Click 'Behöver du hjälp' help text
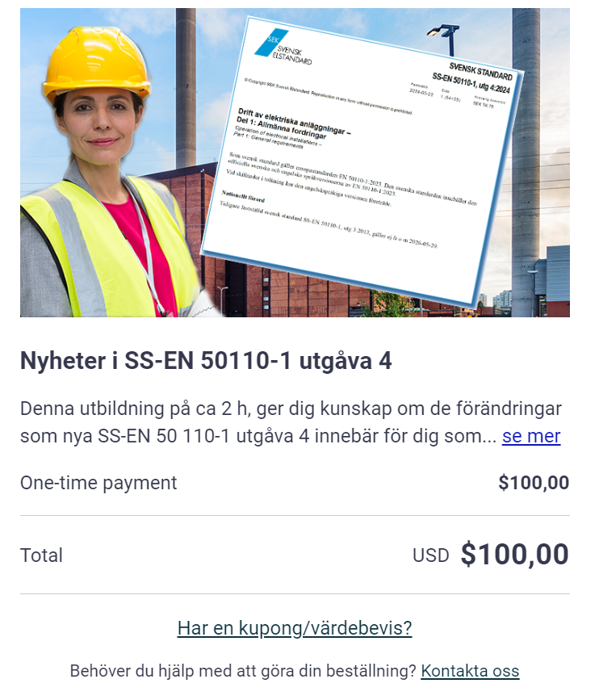Screen dimensions: 599x700 point(243,671)
